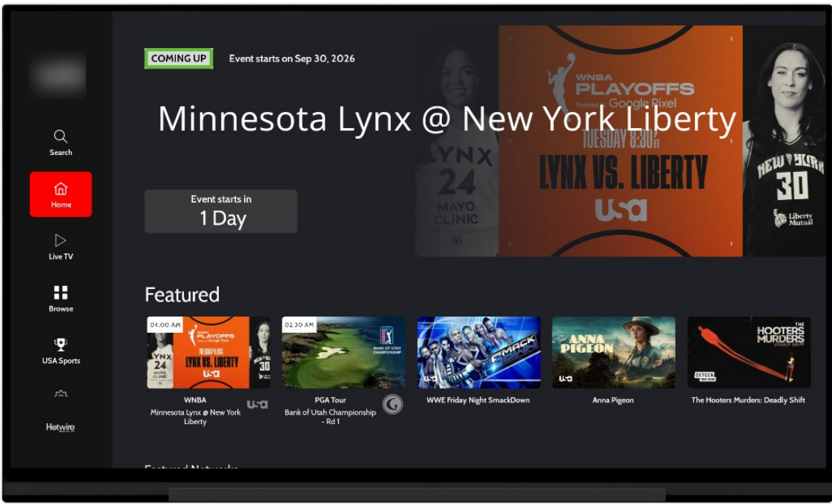Image resolution: width=832 pixels, height=504 pixels.
Task: Click the '02:30 AM' time badge
Action: click(x=300, y=325)
